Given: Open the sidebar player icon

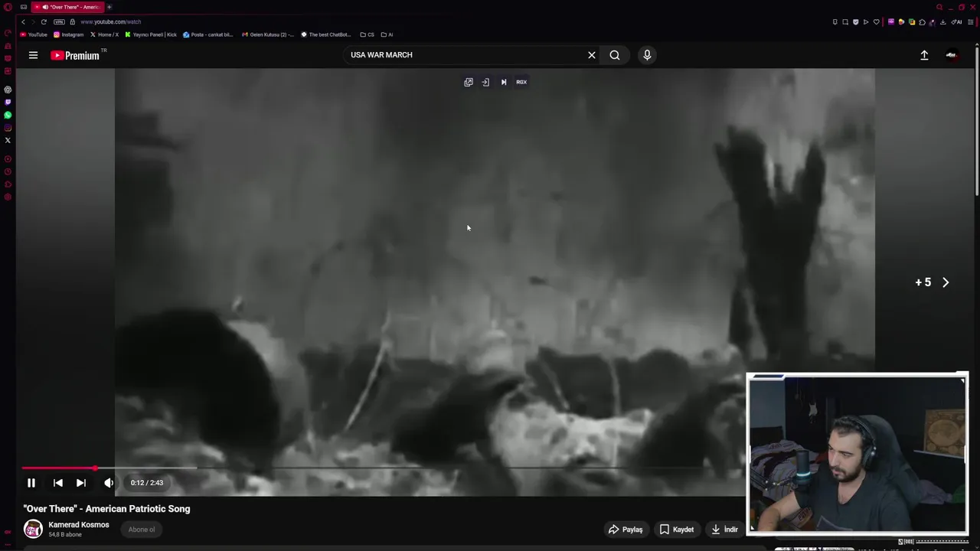Looking at the screenshot, I should [x=8, y=158].
